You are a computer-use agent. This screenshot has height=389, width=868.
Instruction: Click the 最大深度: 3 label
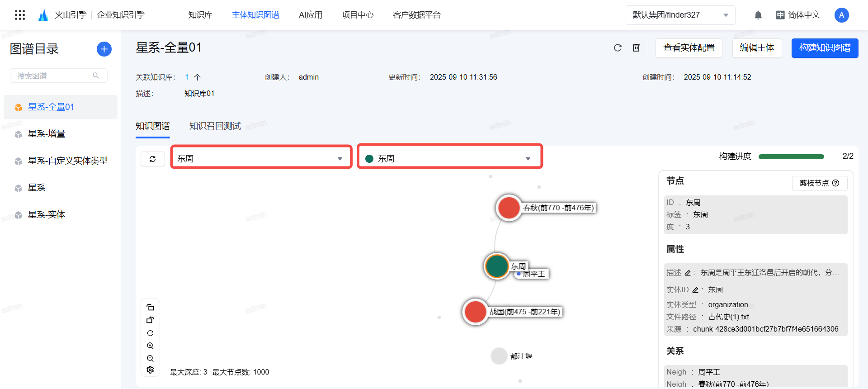click(x=189, y=372)
